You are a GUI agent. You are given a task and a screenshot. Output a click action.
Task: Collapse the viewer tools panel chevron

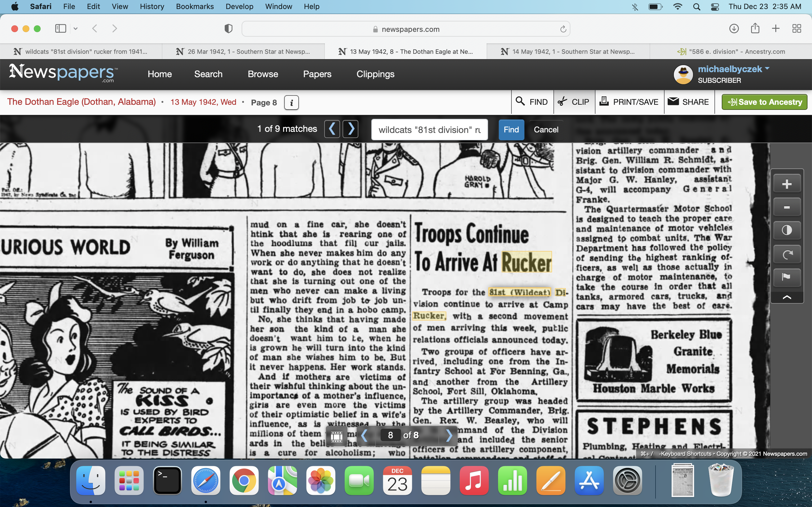787,297
